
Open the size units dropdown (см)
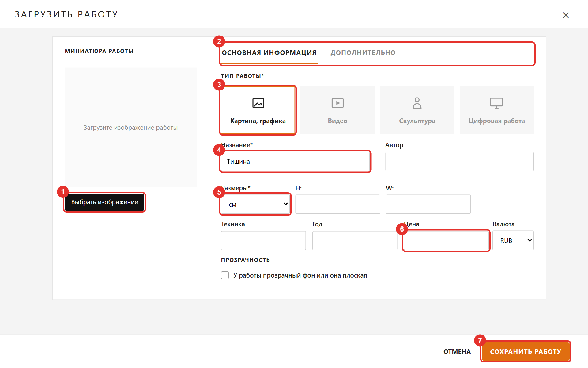click(x=255, y=204)
